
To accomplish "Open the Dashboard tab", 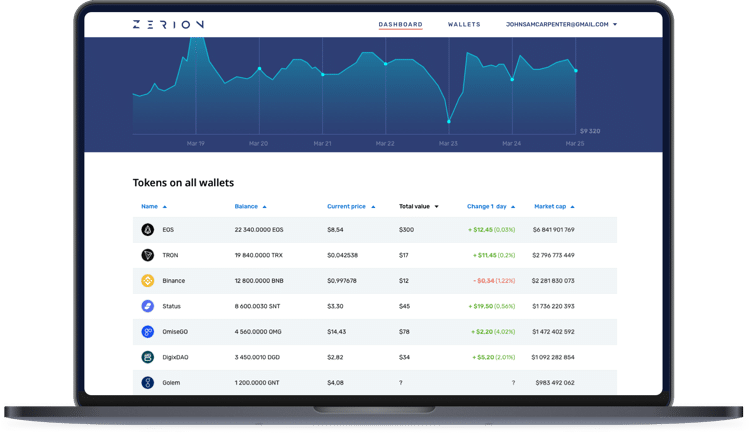I will pos(400,24).
